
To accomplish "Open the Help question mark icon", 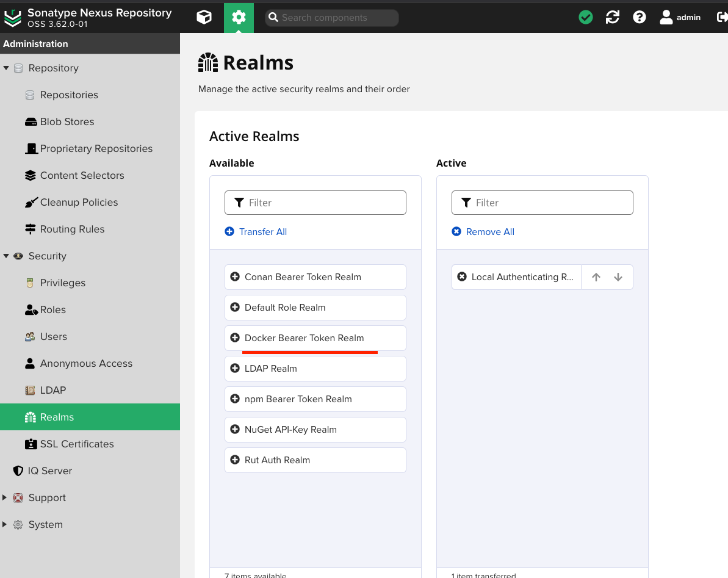I will (x=640, y=18).
